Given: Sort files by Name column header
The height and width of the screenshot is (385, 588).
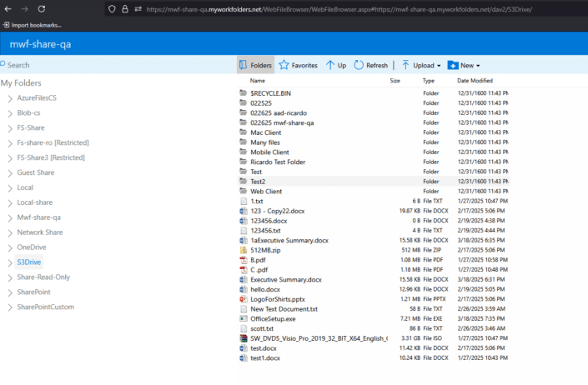Looking at the screenshot, I should tap(258, 81).
